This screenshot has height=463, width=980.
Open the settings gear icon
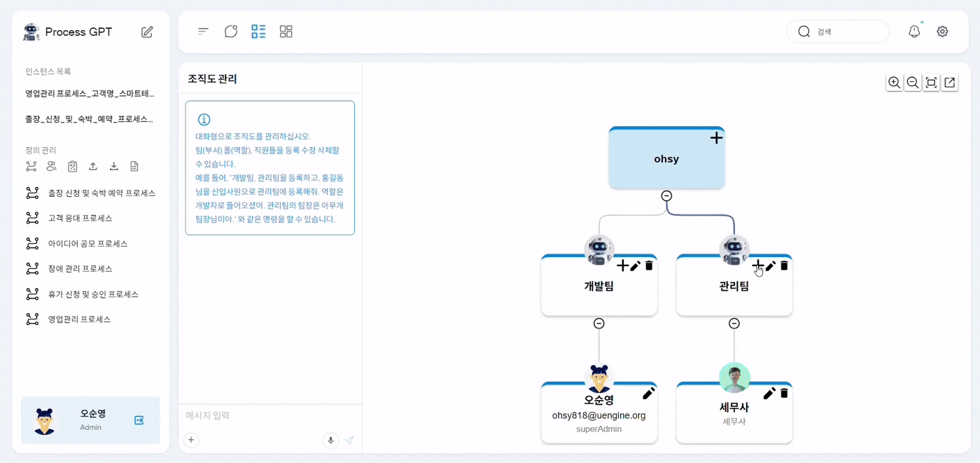pyautogui.click(x=942, y=32)
